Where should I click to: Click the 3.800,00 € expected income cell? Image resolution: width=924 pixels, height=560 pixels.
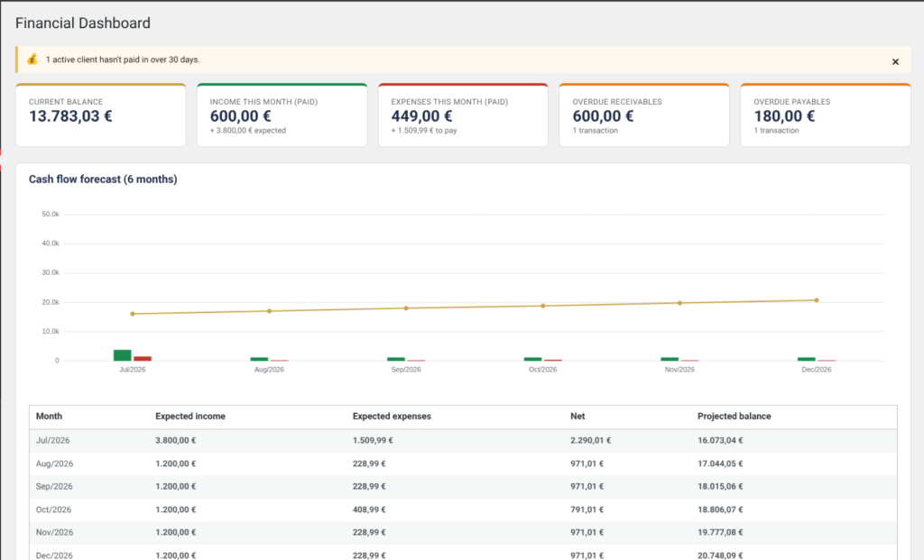176,440
